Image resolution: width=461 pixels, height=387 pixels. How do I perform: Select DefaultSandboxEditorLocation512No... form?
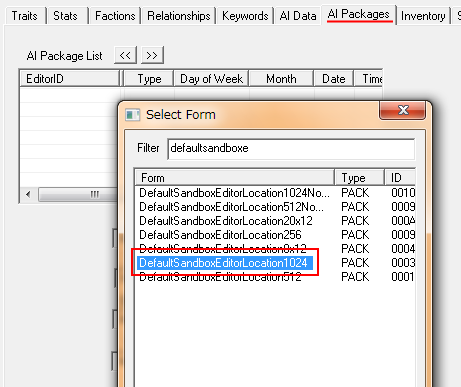tap(231, 207)
